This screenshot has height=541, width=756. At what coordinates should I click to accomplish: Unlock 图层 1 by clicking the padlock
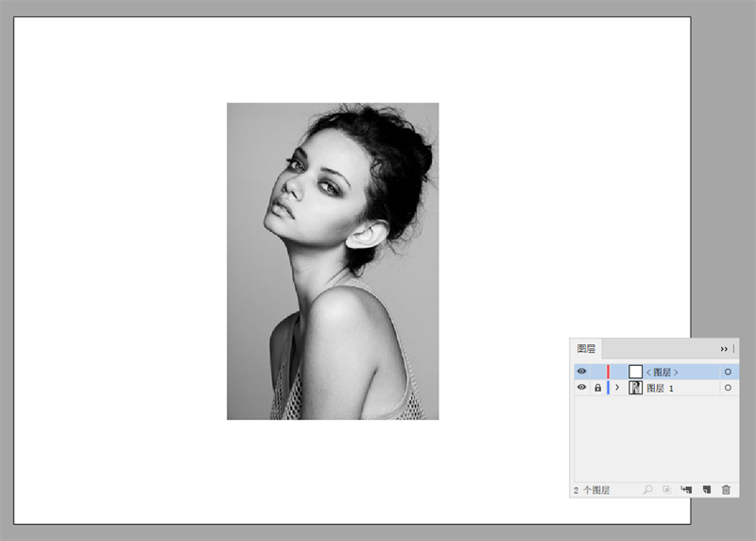597,388
